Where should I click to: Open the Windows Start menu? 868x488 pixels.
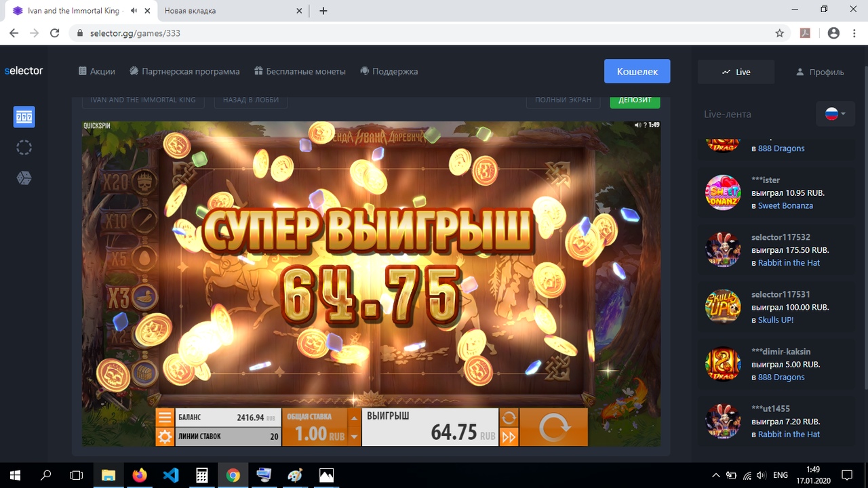tap(15, 475)
